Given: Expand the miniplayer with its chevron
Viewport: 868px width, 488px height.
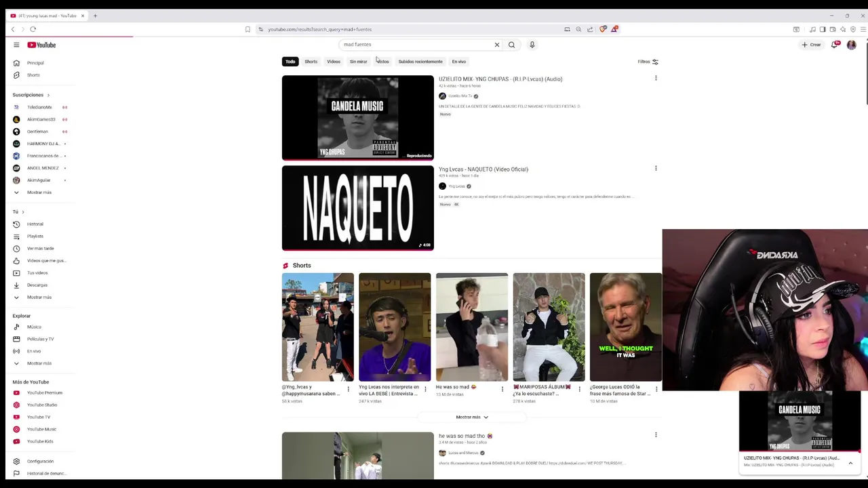Looking at the screenshot, I should (850, 464).
